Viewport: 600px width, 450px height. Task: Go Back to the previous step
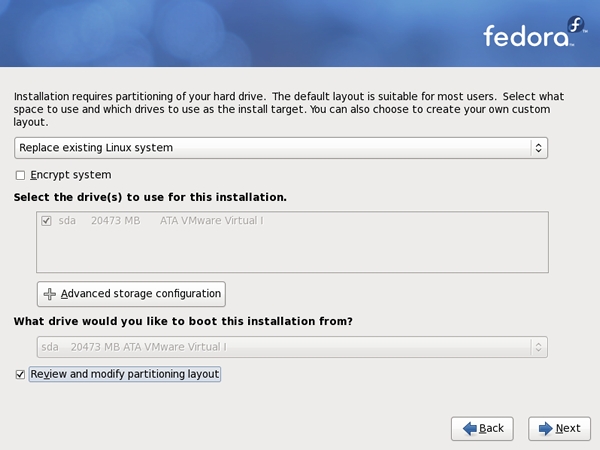482,429
